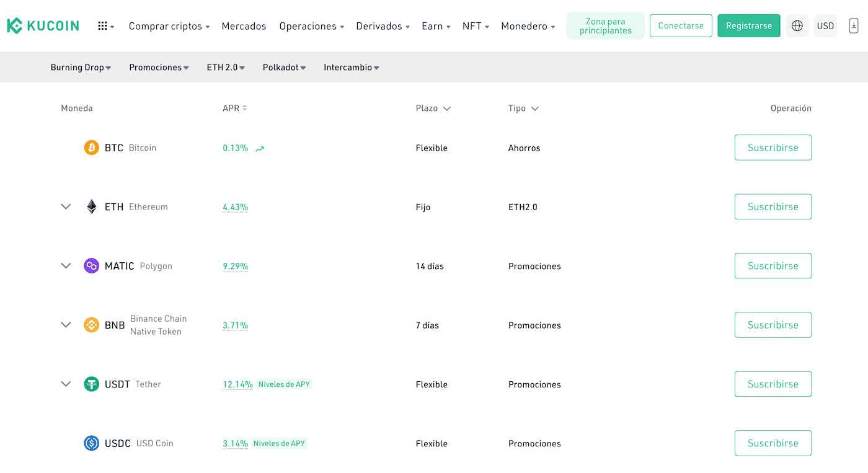Click the 'Ahorros' type text
Viewport: 868px width, 473px height.
point(525,148)
